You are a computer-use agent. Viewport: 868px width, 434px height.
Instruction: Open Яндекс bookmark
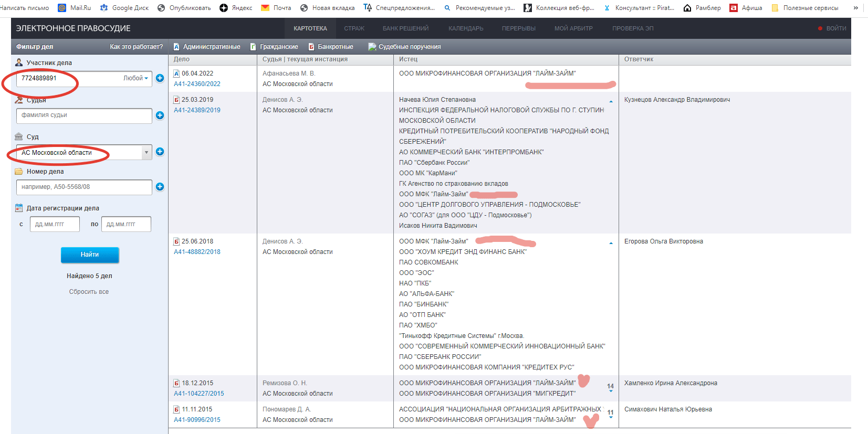click(x=236, y=8)
